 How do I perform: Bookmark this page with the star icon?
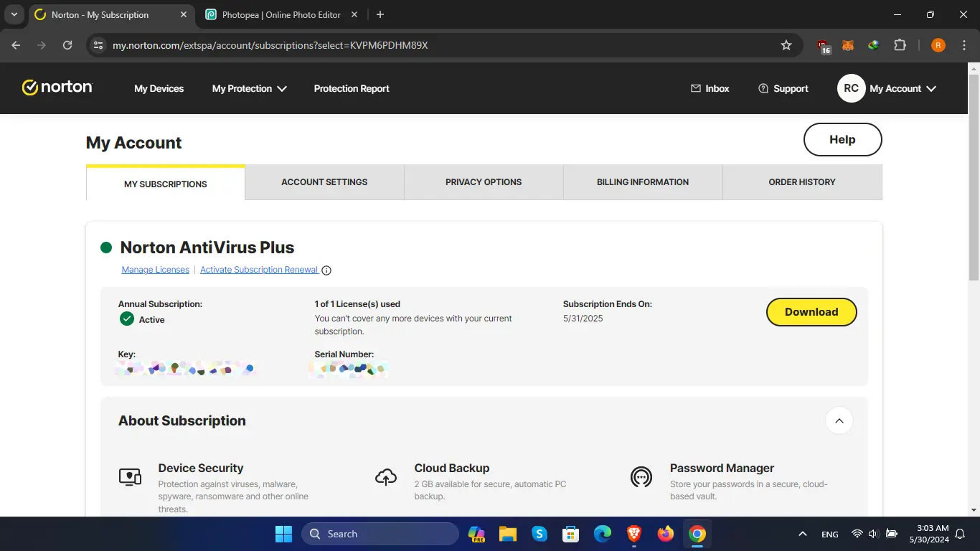[786, 45]
